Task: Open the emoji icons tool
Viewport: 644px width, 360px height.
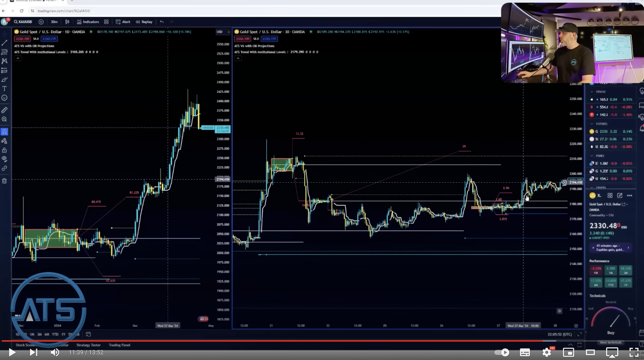Action: [4, 98]
